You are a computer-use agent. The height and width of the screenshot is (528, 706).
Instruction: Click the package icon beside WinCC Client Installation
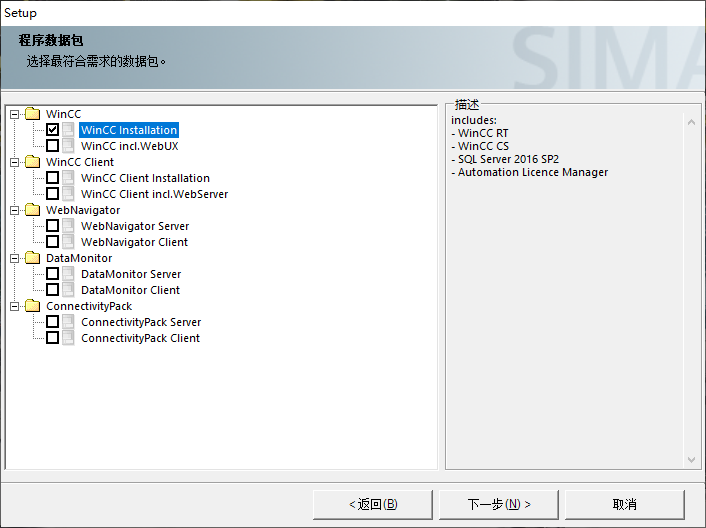pos(68,178)
